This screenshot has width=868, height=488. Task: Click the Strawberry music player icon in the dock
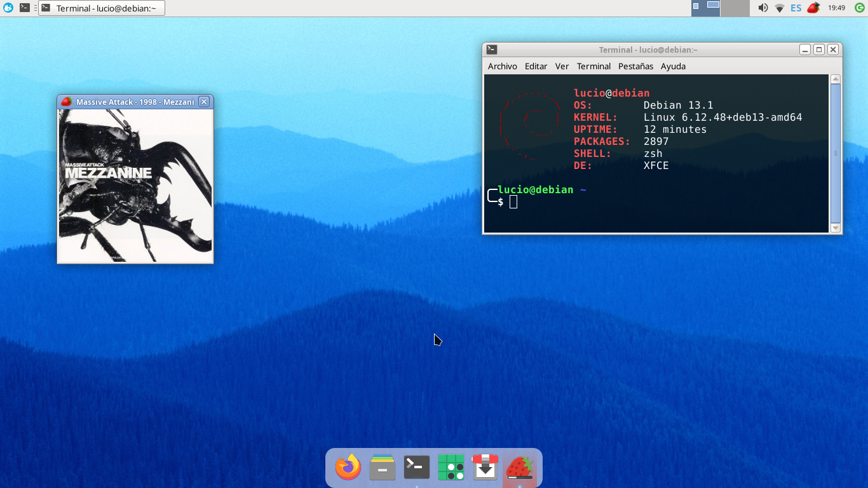(x=520, y=468)
